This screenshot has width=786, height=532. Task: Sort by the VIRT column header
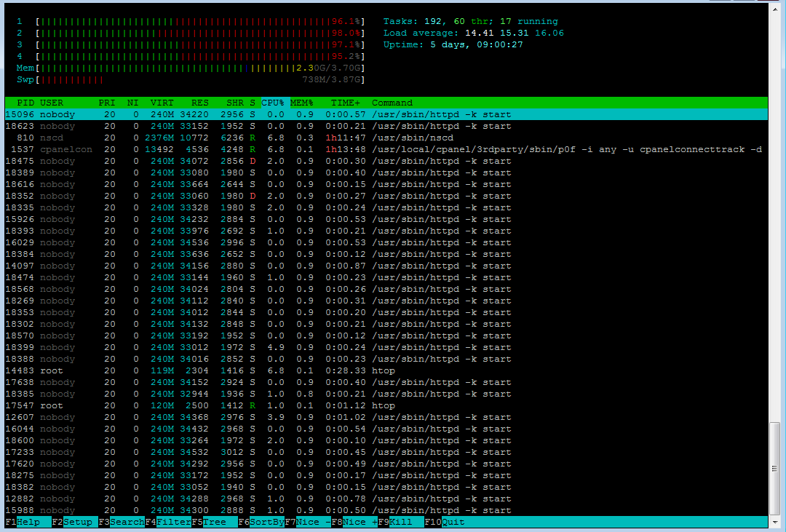tap(162, 103)
